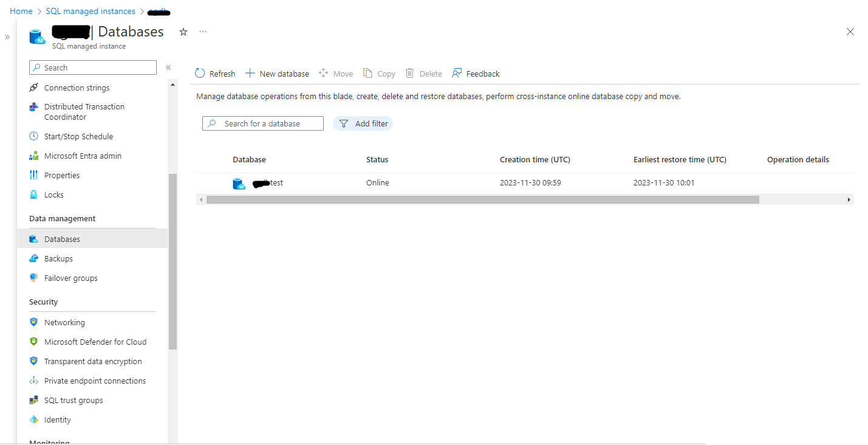The height and width of the screenshot is (445, 868).
Task: Click the New database plus icon
Action: click(250, 74)
